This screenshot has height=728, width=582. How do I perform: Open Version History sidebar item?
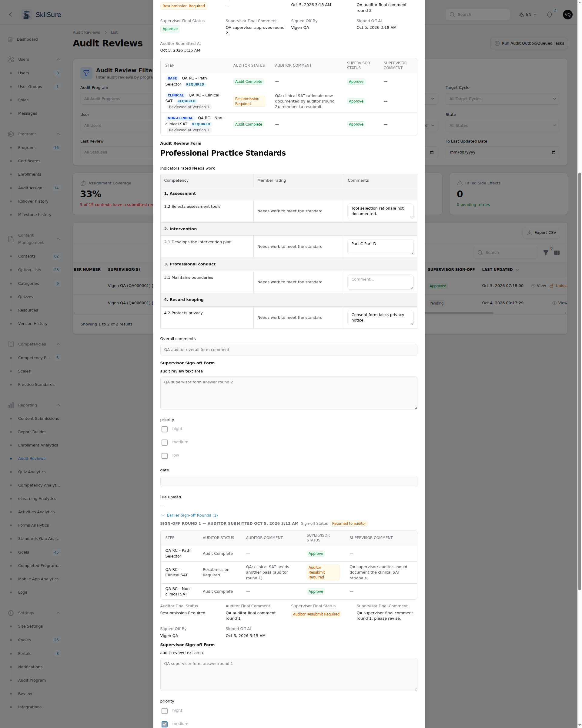(33, 323)
